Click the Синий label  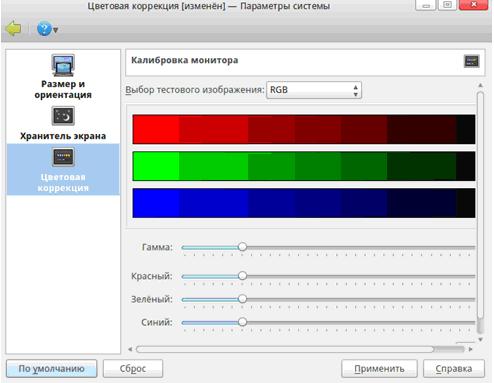(157, 322)
